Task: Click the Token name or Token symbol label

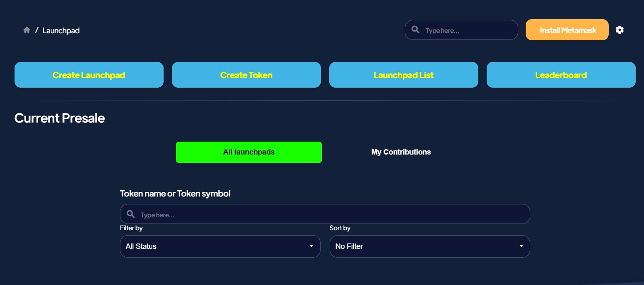Action: click(x=175, y=194)
